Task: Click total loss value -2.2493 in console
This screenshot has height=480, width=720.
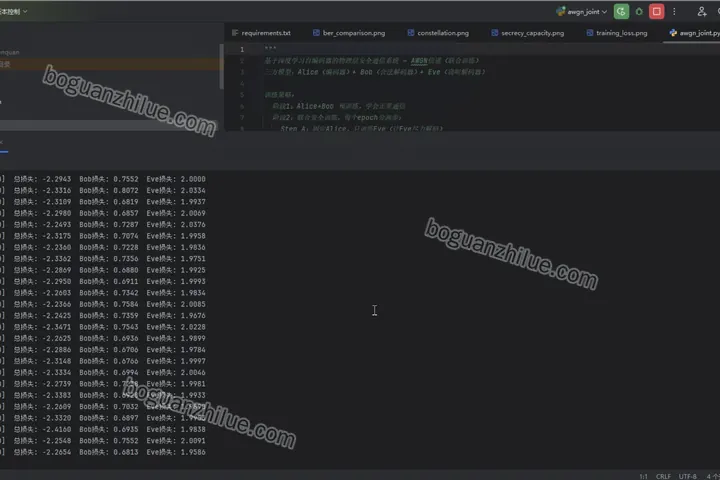Action: click(56, 225)
